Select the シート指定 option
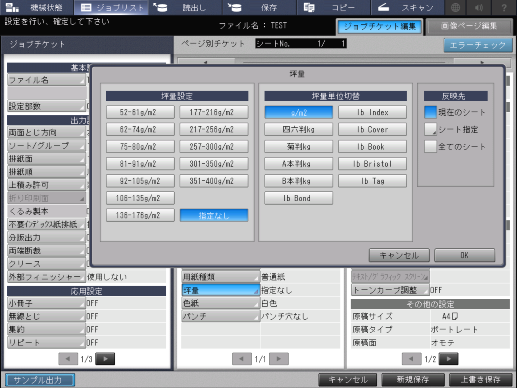 pyautogui.click(x=430, y=129)
